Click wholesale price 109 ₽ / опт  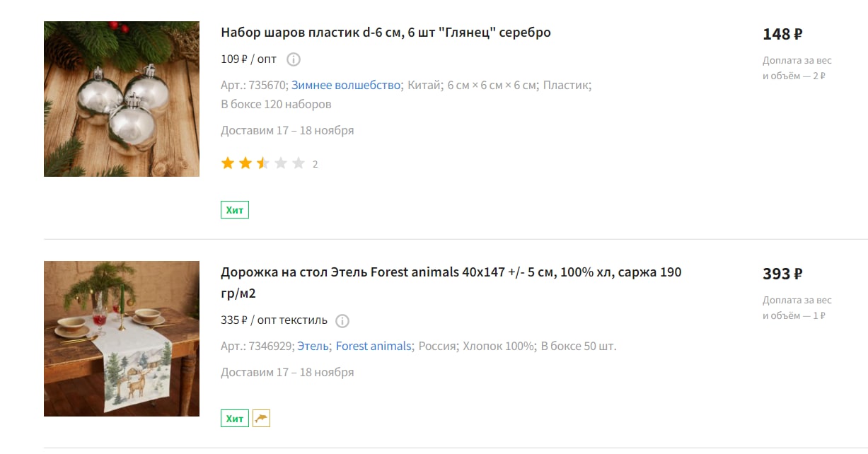[248, 59]
